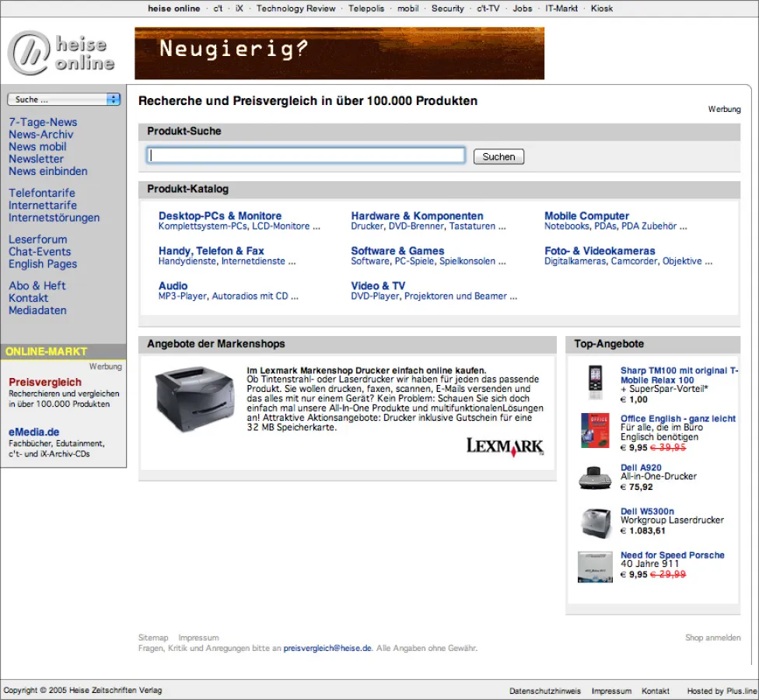Open IT-Markt in top navigation
The image size is (759, 700).
point(561,9)
